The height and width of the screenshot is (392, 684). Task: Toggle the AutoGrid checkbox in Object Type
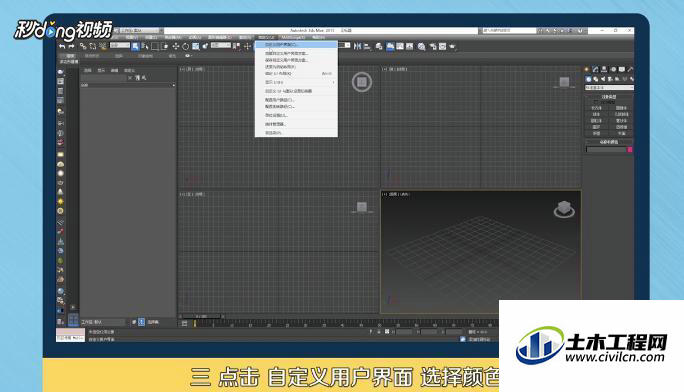pos(597,102)
